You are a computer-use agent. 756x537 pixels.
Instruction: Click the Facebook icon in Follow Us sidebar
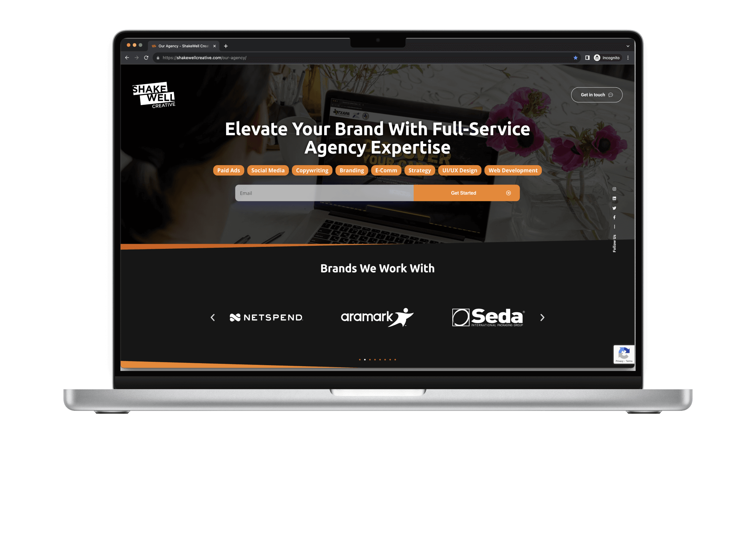(x=614, y=219)
